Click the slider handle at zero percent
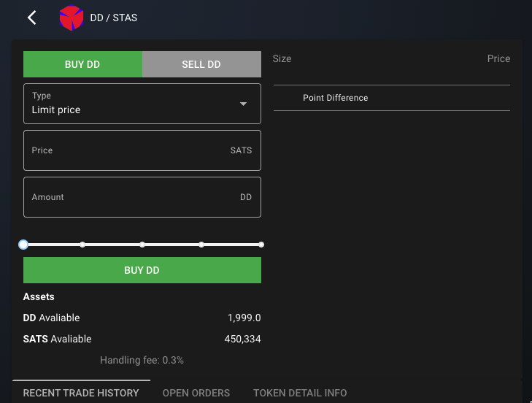This screenshot has height=403, width=532. coord(23,245)
